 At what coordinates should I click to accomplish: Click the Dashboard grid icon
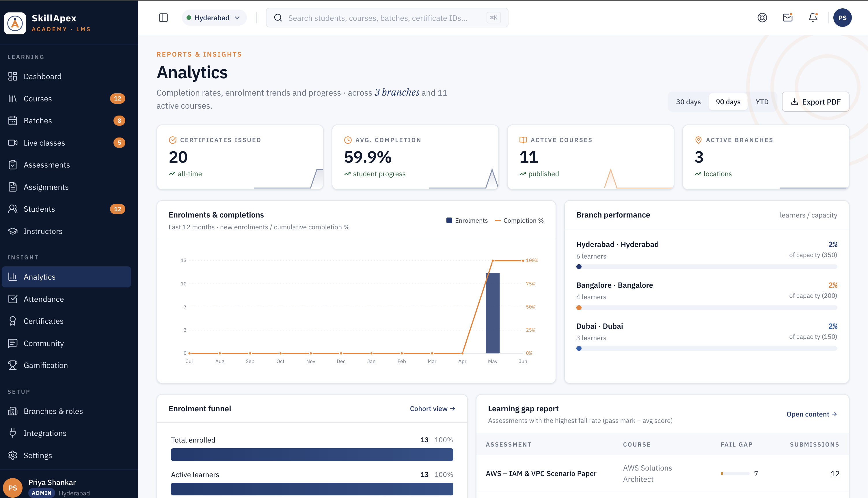pyautogui.click(x=13, y=76)
